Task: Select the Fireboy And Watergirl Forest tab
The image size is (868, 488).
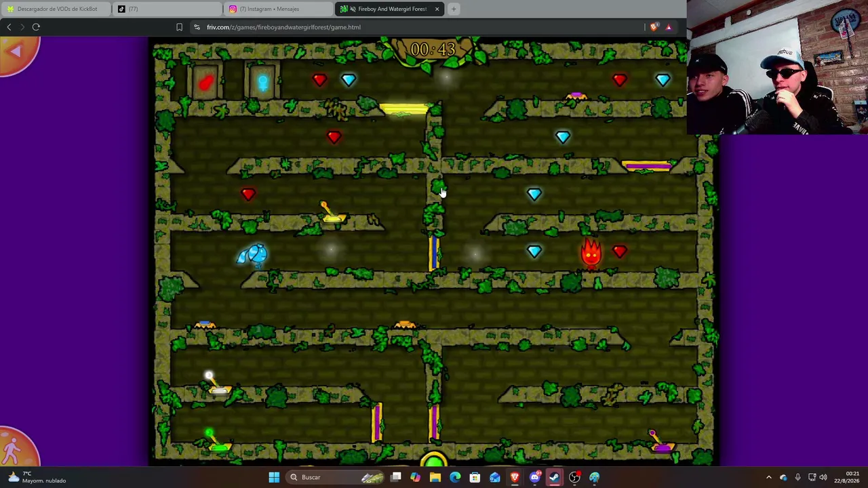Action: coord(390,9)
